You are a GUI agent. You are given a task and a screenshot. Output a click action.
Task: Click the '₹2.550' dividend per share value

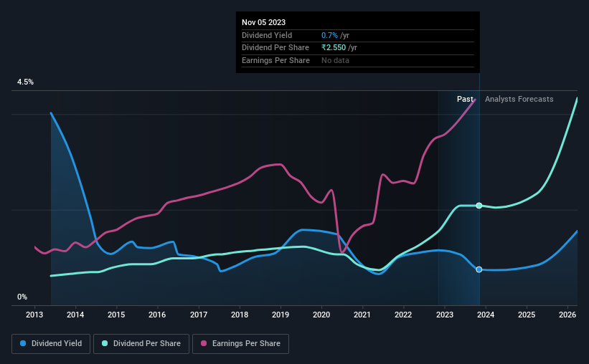(x=334, y=48)
